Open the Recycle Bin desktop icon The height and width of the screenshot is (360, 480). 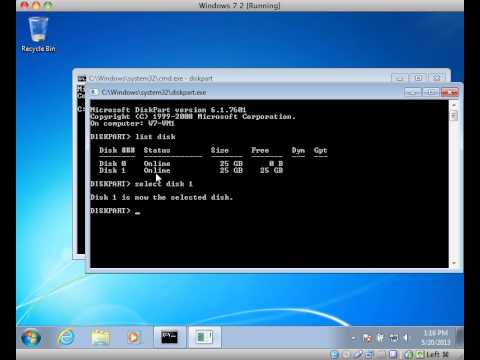point(38,34)
